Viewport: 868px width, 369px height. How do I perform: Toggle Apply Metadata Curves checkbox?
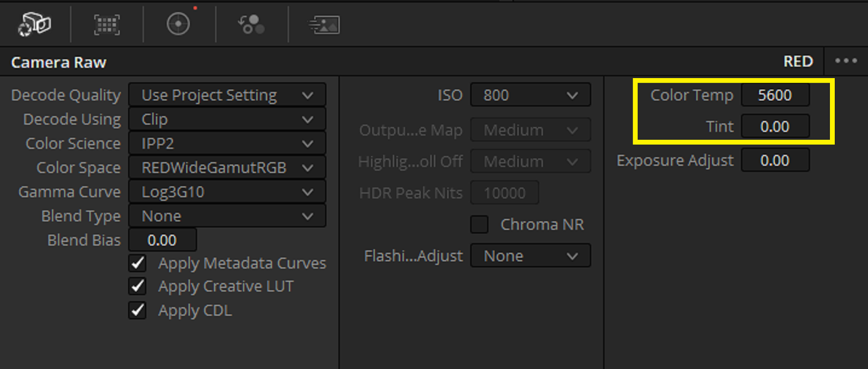[x=138, y=263]
